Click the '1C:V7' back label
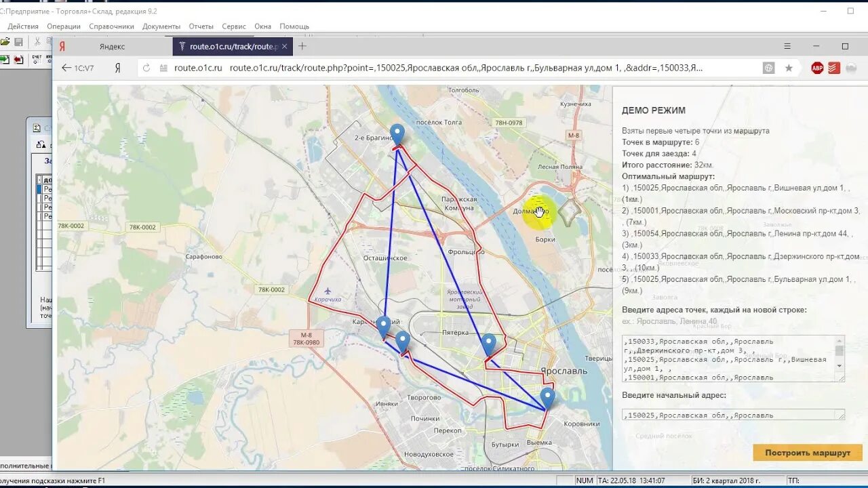 coord(83,68)
